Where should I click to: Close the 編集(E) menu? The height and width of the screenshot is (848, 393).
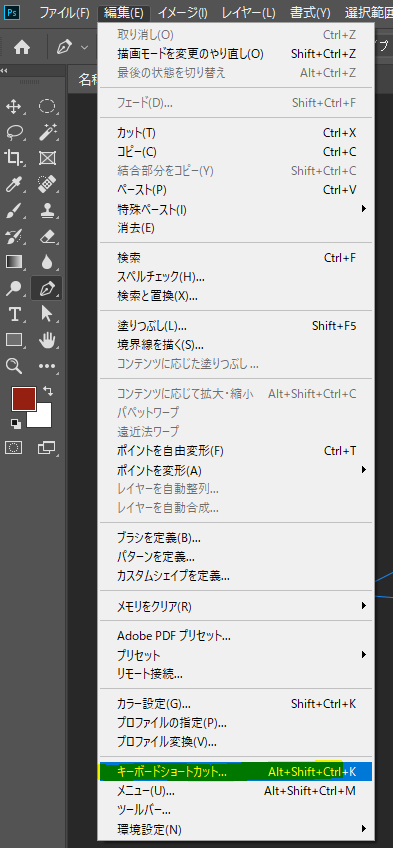coord(124,12)
